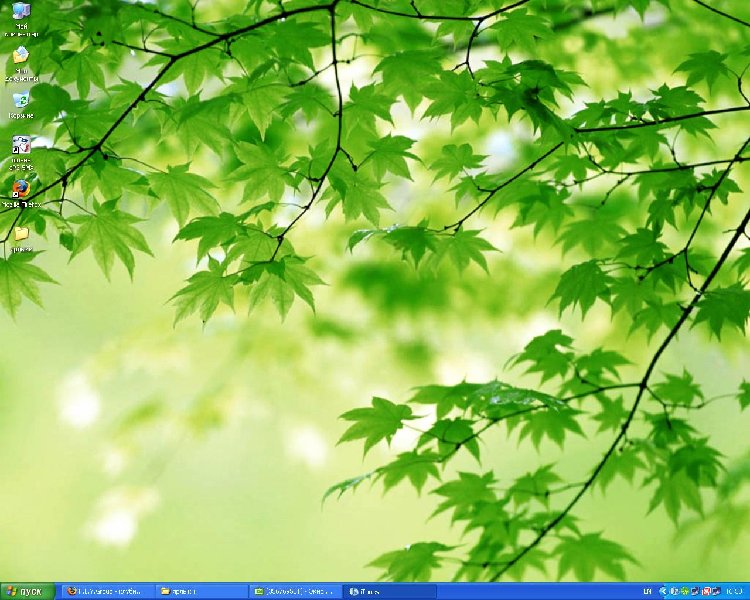Image resolution: width=750 pixels, height=600 pixels.
Task: Open the language indicator in taskbar
Action: 647,591
